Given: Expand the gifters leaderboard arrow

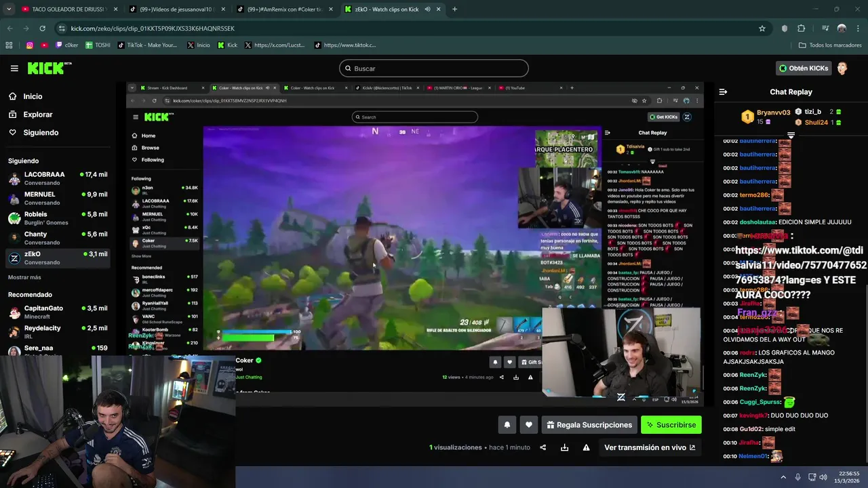Looking at the screenshot, I should coord(791,136).
